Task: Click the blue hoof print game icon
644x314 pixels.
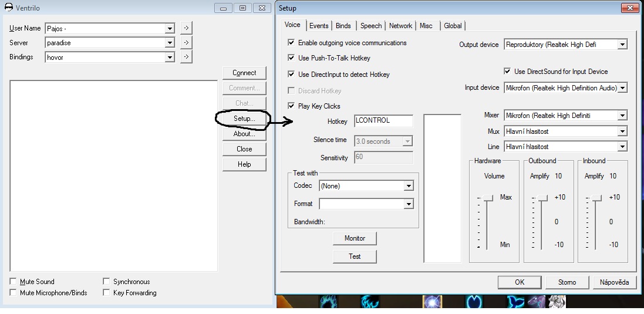Action: click(474, 302)
